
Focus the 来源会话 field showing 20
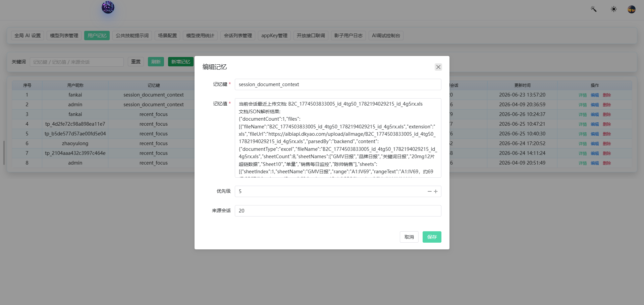pos(338,211)
